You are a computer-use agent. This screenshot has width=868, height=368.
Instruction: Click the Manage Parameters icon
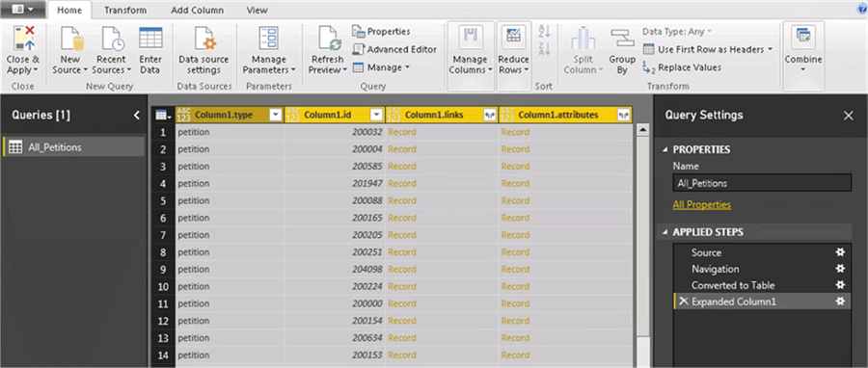click(268, 39)
